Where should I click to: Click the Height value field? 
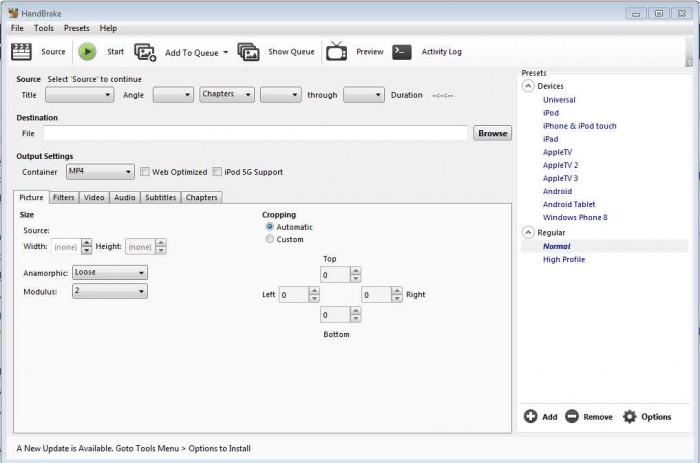click(140, 246)
